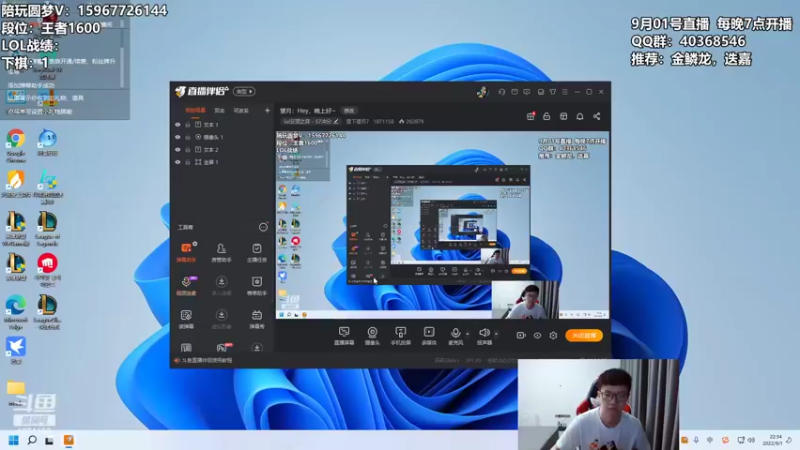Open the 榜单助手 ranking assistant tool

coord(257,285)
